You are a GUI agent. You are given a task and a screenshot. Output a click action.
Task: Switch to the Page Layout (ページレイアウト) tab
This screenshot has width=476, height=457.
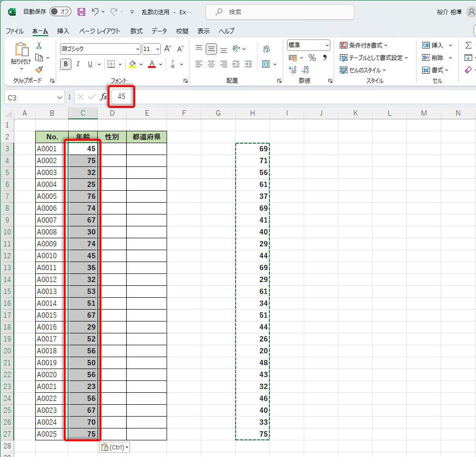pyautogui.click(x=99, y=31)
